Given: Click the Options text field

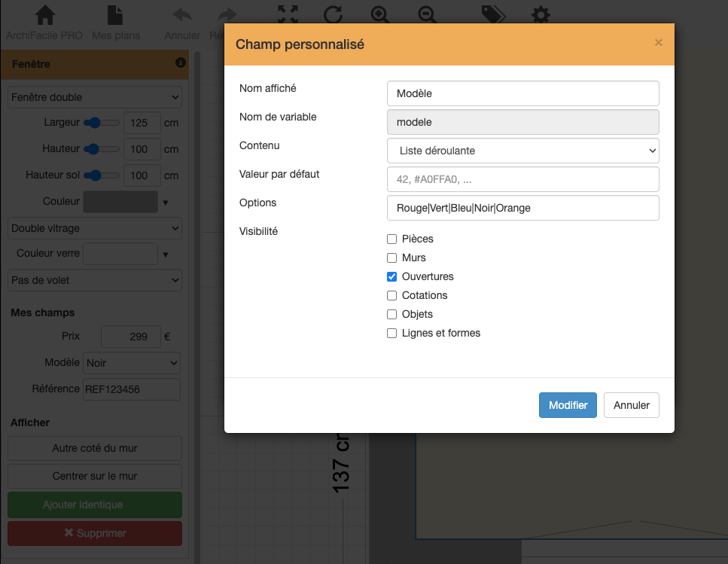Looking at the screenshot, I should (x=522, y=208).
